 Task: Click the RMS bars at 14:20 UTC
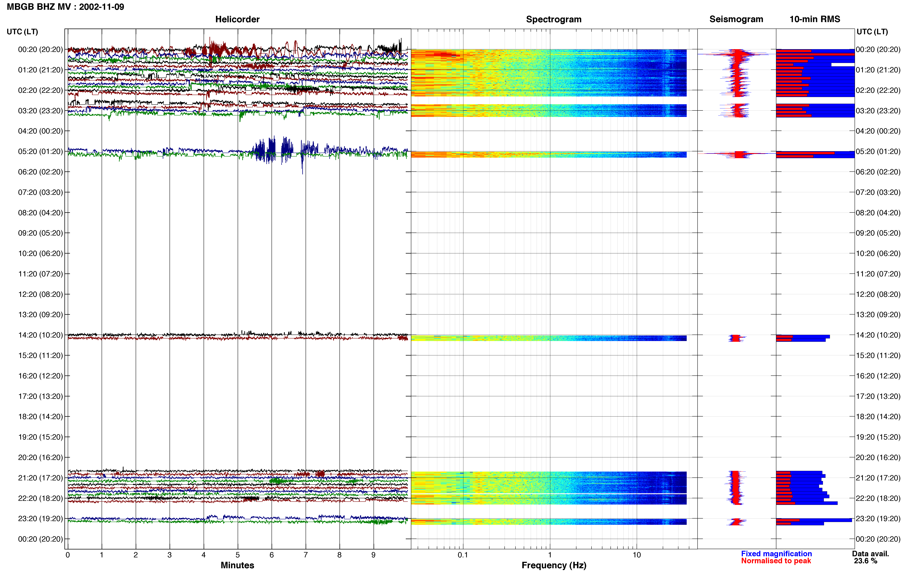803,338
